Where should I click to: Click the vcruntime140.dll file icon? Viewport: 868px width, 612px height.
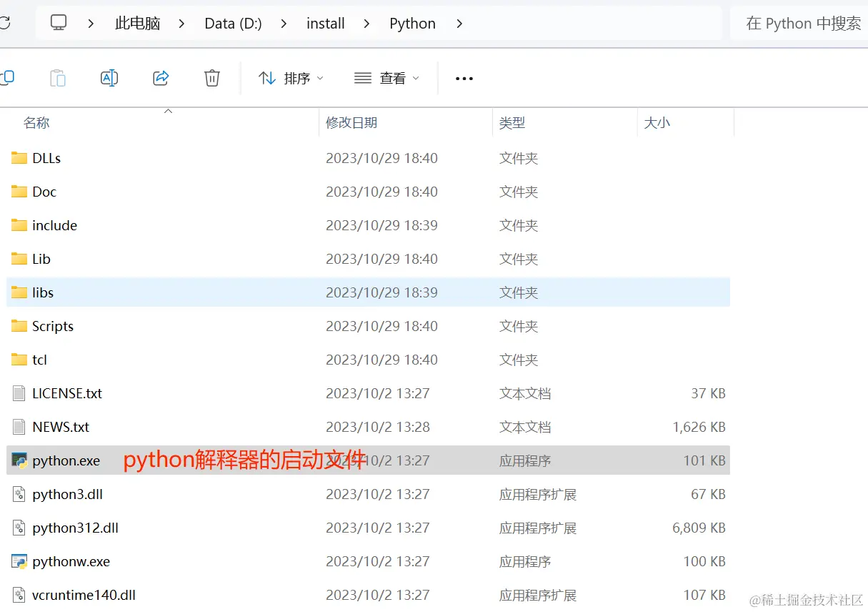19,595
